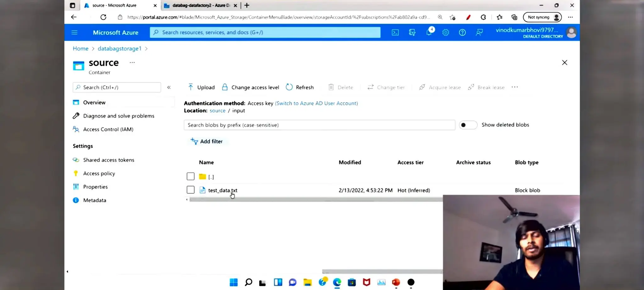Open browser extensions puzzle icon
The height and width of the screenshot is (290, 644).
[483, 17]
